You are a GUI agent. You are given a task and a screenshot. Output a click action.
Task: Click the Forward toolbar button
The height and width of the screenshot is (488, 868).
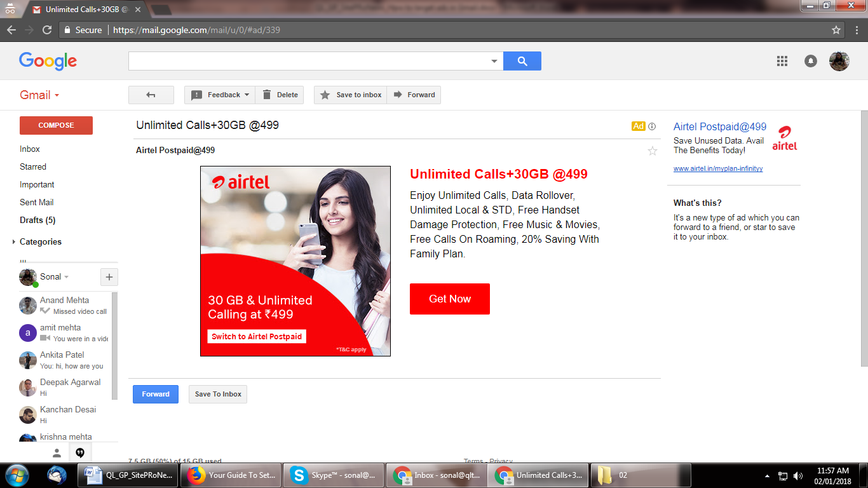[x=414, y=95]
